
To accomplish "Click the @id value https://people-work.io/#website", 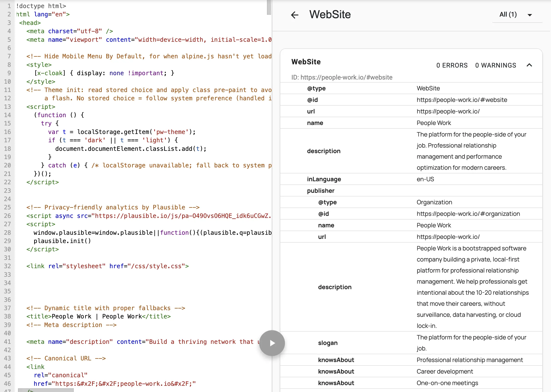I will 462,100.
